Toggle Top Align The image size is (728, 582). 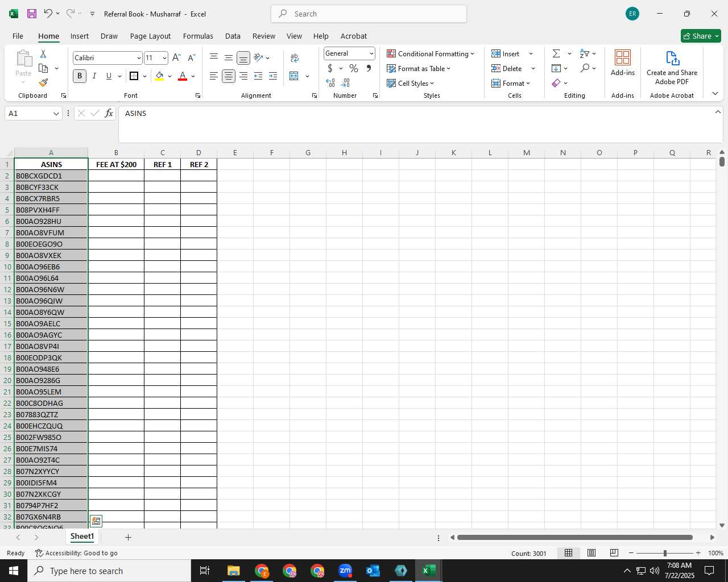click(214, 57)
